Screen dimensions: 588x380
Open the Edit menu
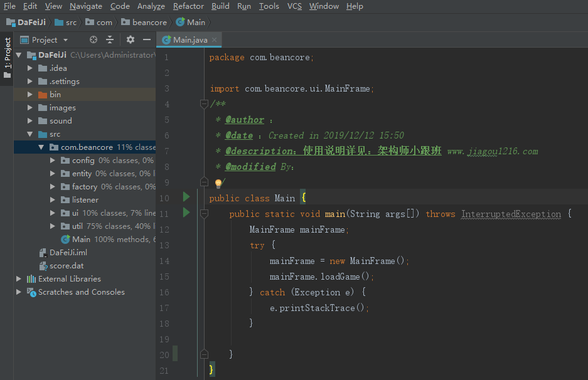(x=30, y=6)
